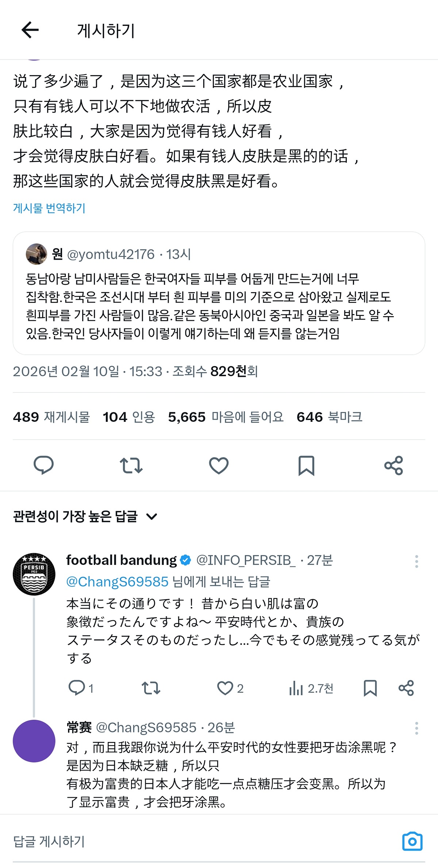The image size is (438, 868).
Task: Like football bandung's reply
Action: coord(225,688)
